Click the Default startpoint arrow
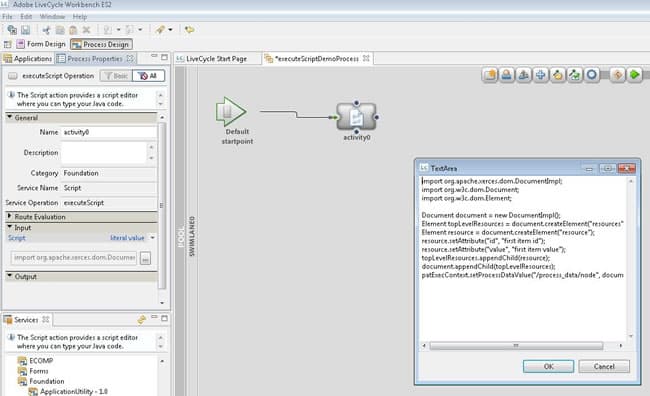Screen dimensions: 650x396 (231, 112)
